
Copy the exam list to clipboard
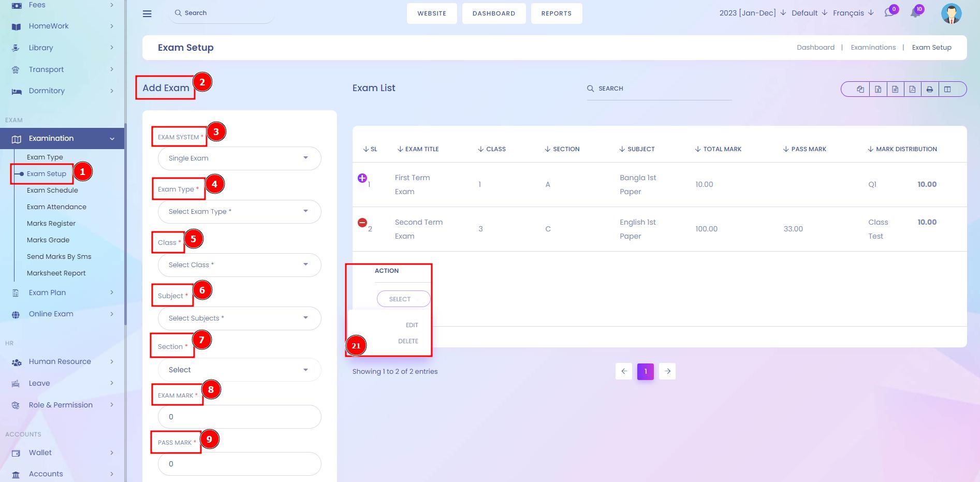click(x=860, y=89)
